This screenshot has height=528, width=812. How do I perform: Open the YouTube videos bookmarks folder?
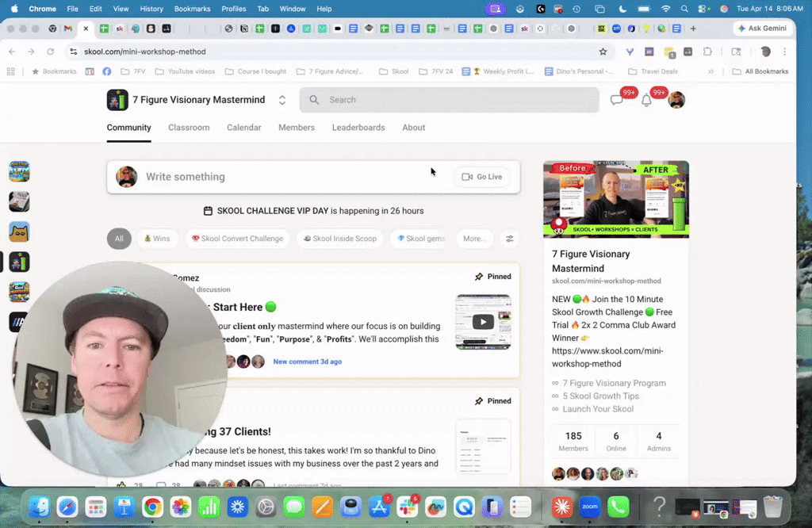click(x=186, y=71)
